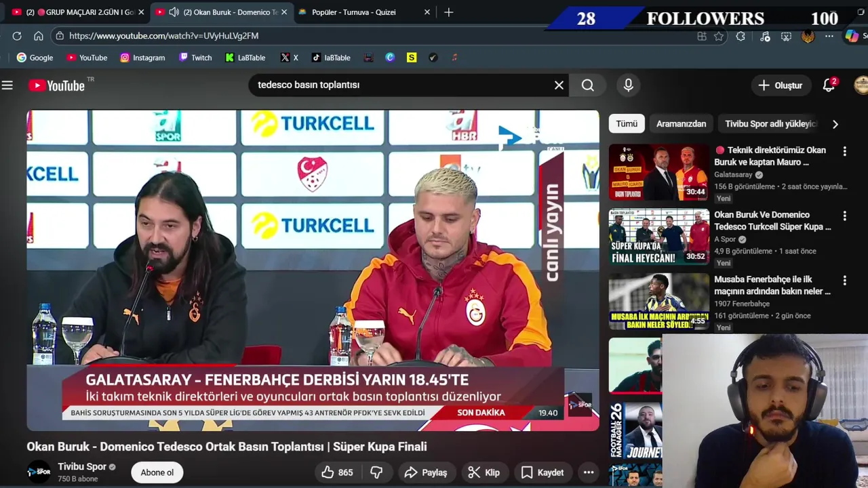Screen dimensions: 868x488
Task: Go to the YouTube home logo
Action: (57, 85)
